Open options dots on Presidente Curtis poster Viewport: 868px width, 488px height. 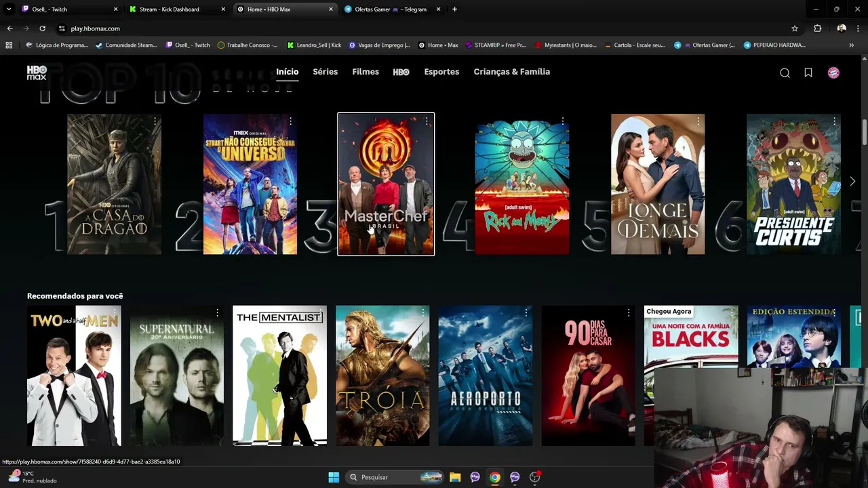point(834,121)
